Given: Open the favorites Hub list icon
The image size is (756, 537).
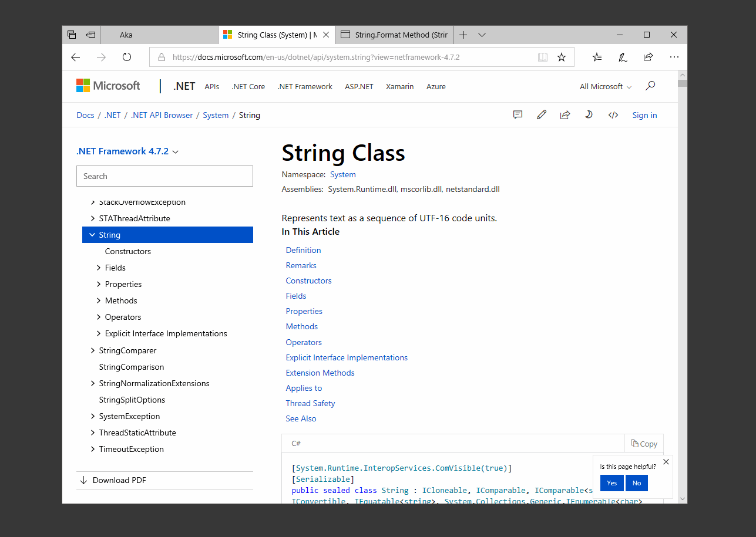Looking at the screenshot, I should tap(596, 57).
